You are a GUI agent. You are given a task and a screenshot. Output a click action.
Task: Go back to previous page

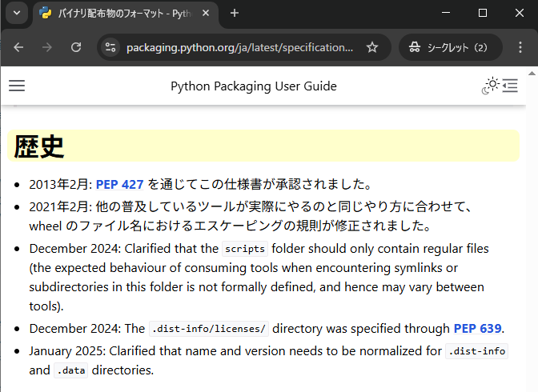pyautogui.click(x=18, y=47)
